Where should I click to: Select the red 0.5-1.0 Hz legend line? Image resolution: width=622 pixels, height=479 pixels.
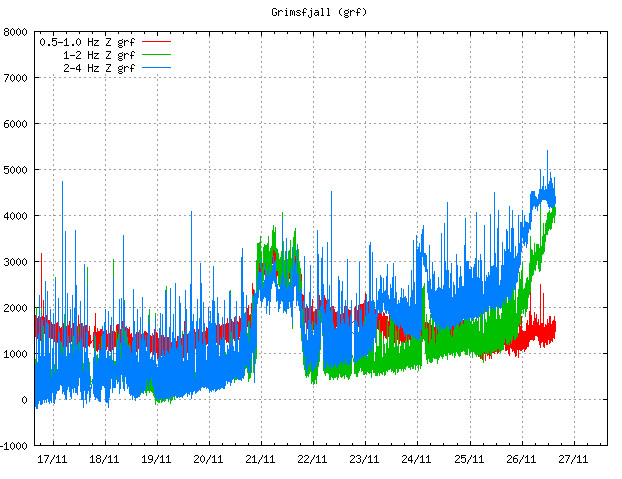[156, 41]
